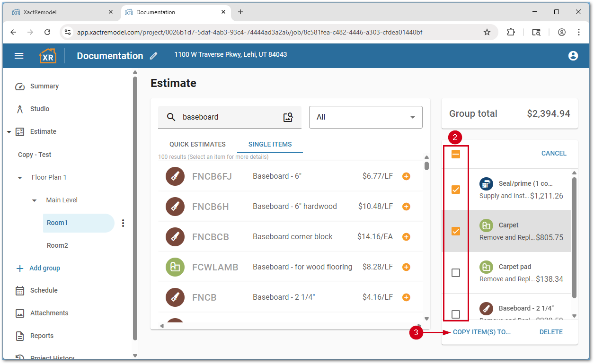Screen dimensions: 594x364
Task: Collapse the Main Level tree node
Action: pyautogui.click(x=34, y=200)
